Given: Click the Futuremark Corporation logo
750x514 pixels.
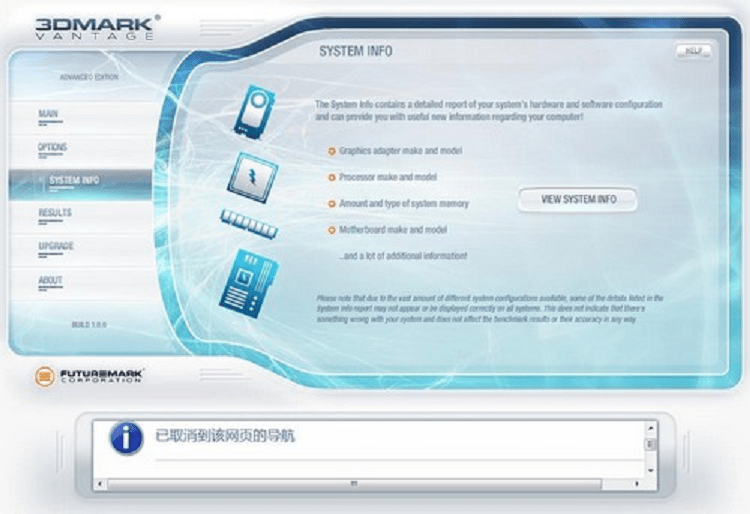Looking at the screenshot, I should [x=89, y=376].
